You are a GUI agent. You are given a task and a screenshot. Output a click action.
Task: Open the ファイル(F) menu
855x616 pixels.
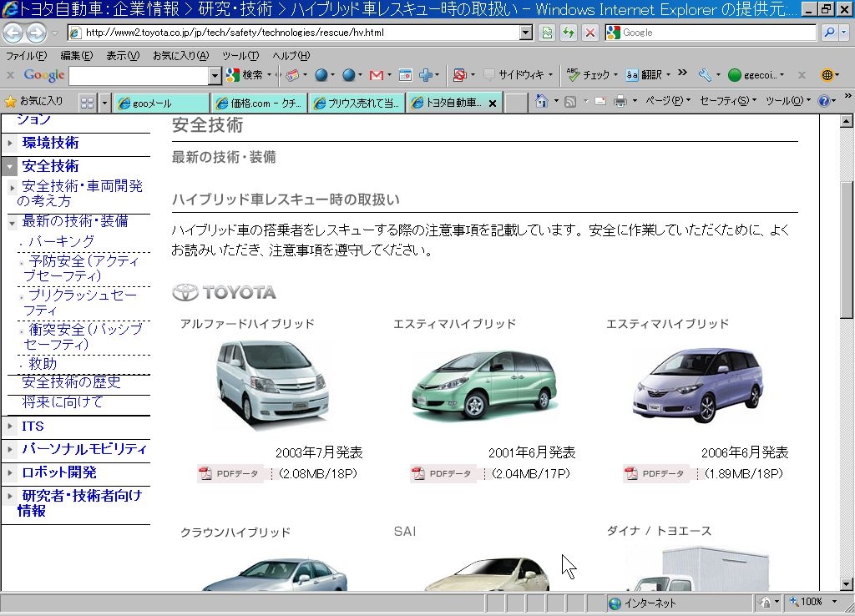(26, 56)
